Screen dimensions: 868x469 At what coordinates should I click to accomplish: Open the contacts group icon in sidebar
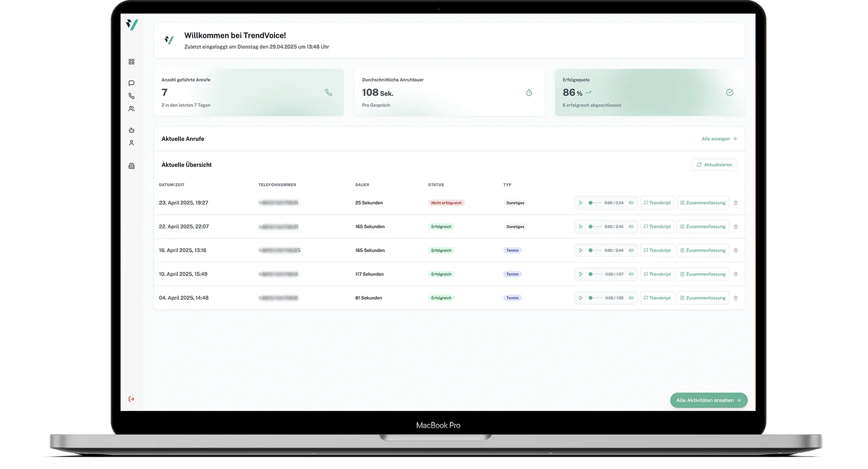(x=131, y=108)
